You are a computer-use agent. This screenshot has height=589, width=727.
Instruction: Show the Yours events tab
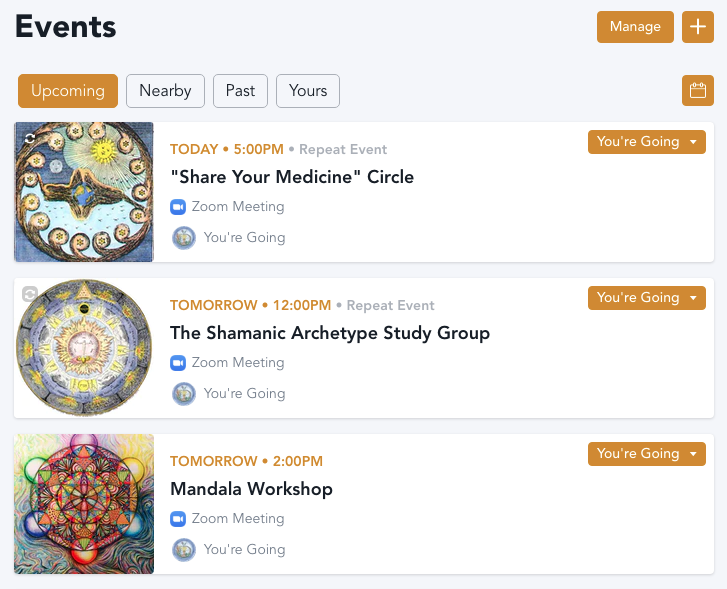click(x=308, y=91)
